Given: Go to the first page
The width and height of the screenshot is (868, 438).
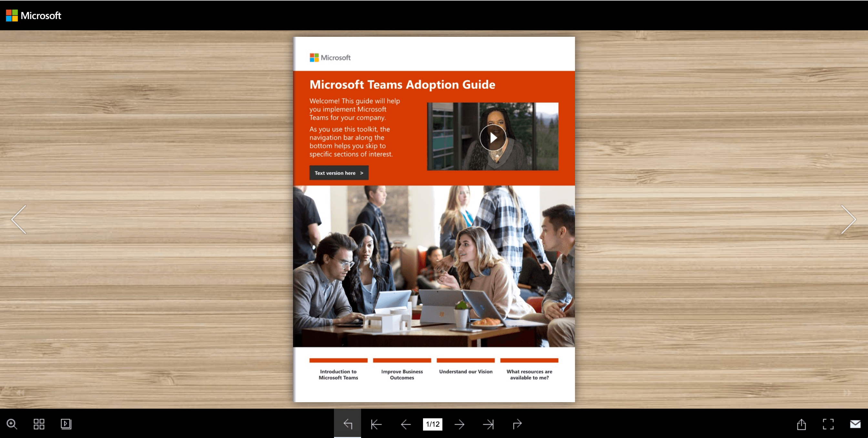Looking at the screenshot, I should coord(376,424).
